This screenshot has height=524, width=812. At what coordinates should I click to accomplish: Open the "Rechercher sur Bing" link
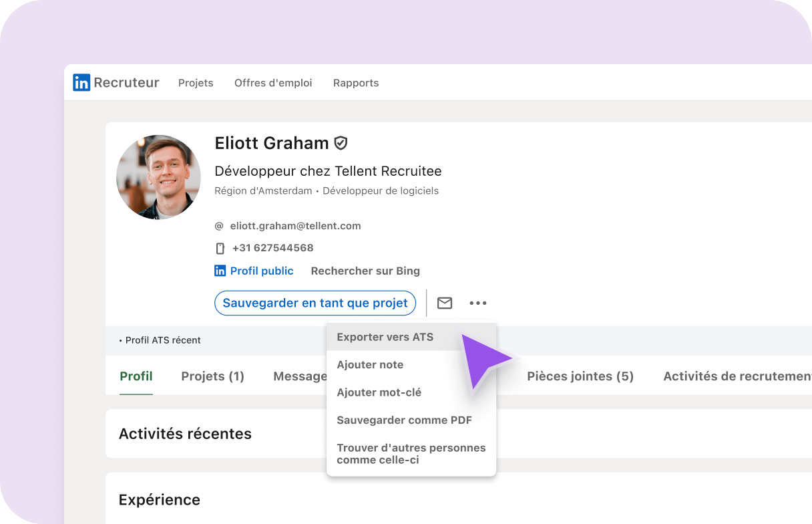point(365,271)
